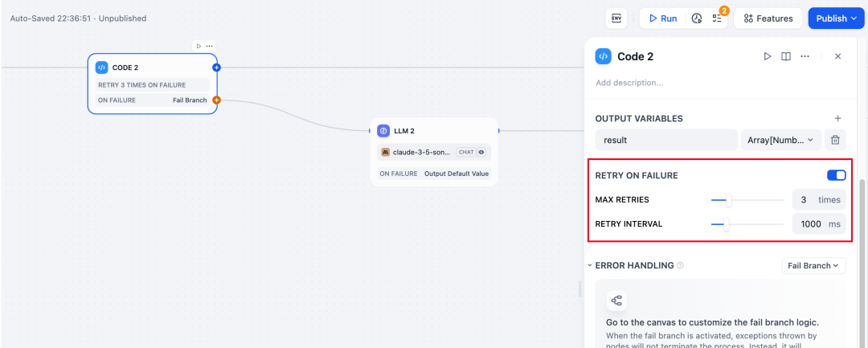
Task: Delete the result output variable
Action: [x=835, y=140]
